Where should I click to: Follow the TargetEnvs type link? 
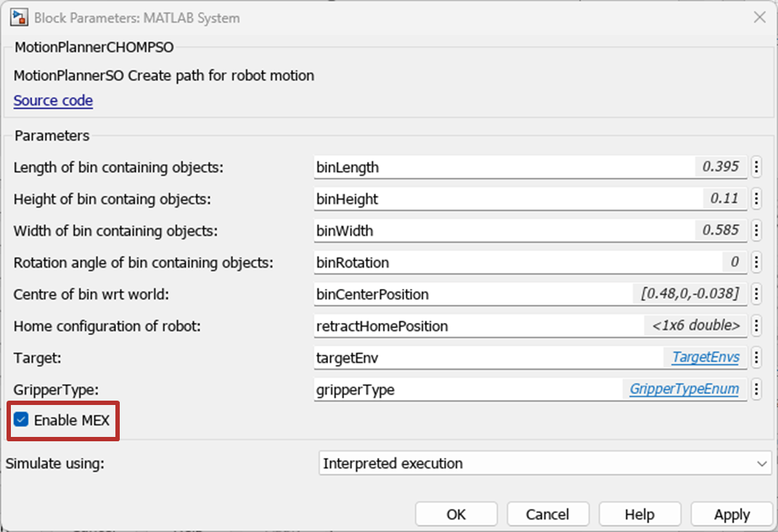[x=705, y=357]
